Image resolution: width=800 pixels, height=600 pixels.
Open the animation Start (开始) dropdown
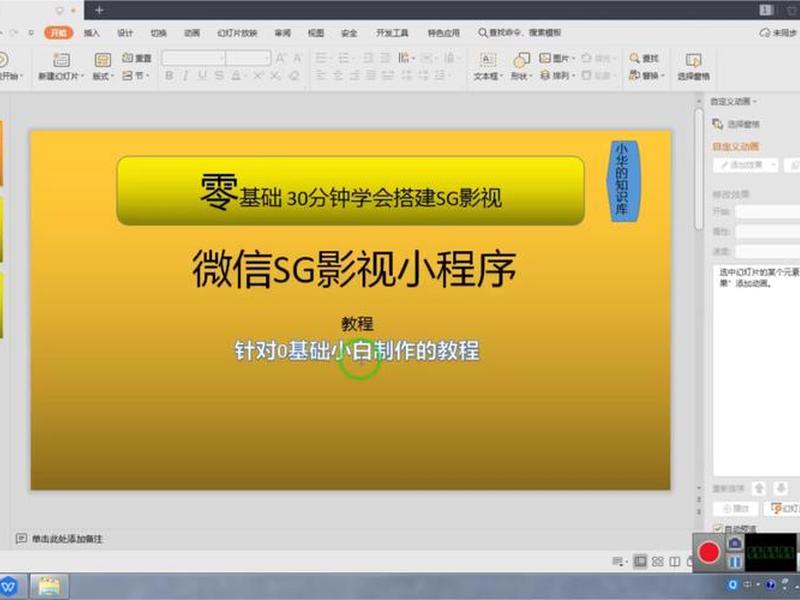click(x=767, y=212)
